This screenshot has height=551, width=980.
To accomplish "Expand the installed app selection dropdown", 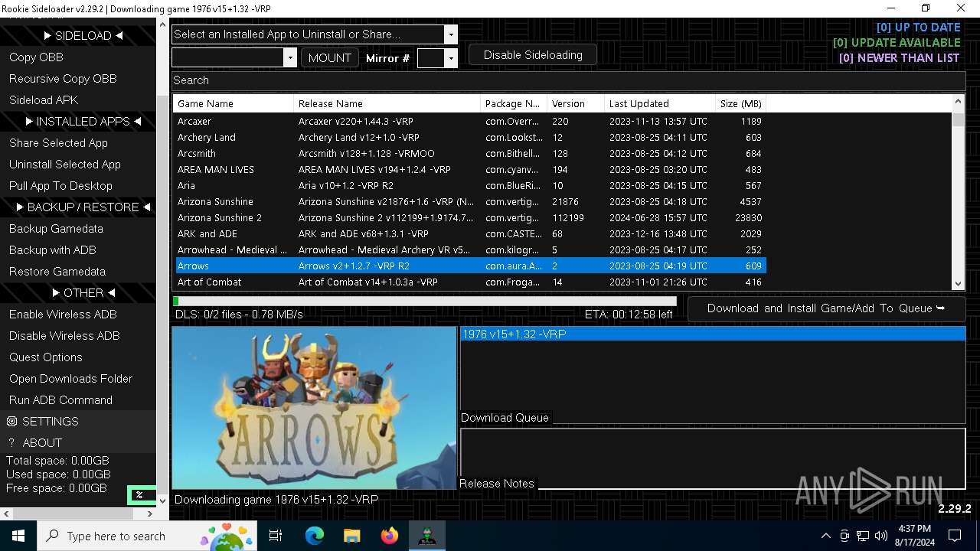I will [x=451, y=34].
